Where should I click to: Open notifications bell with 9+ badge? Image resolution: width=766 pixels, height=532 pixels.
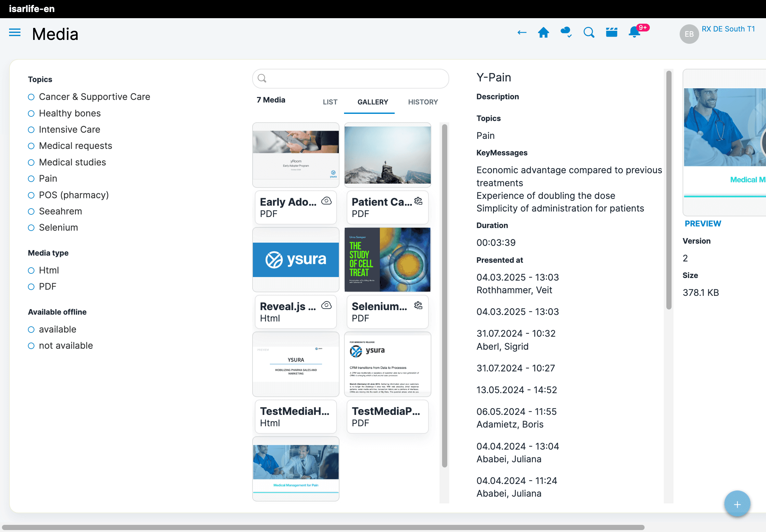pyautogui.click(x=634, y=33)
